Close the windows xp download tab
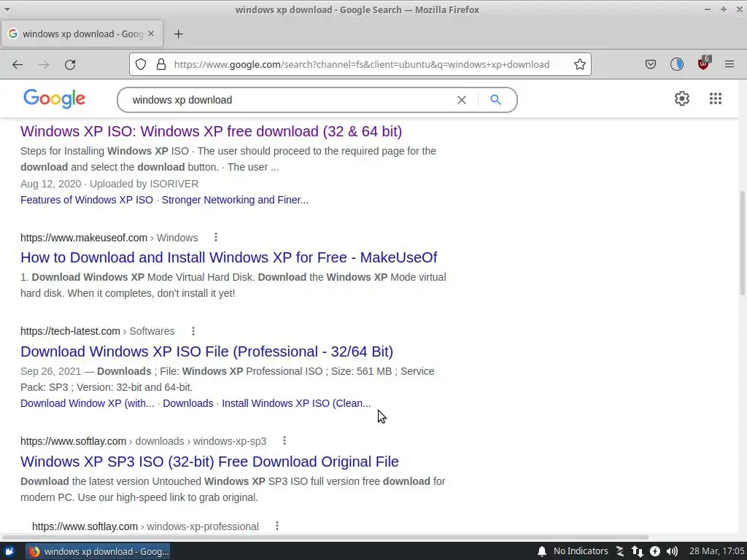The width and height of the screenshot is (747, 560). (151, 34)
